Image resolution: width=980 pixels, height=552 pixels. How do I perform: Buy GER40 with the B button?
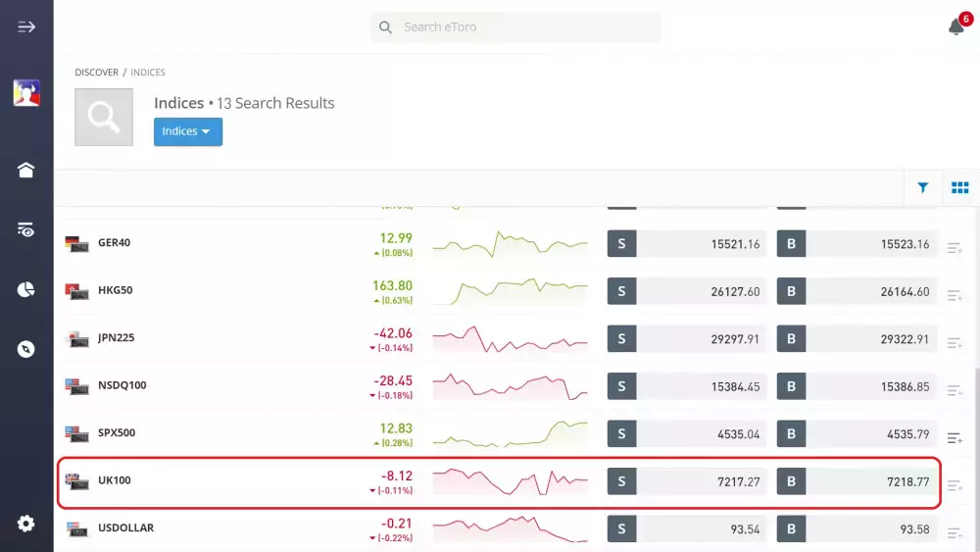coord(791,244)
